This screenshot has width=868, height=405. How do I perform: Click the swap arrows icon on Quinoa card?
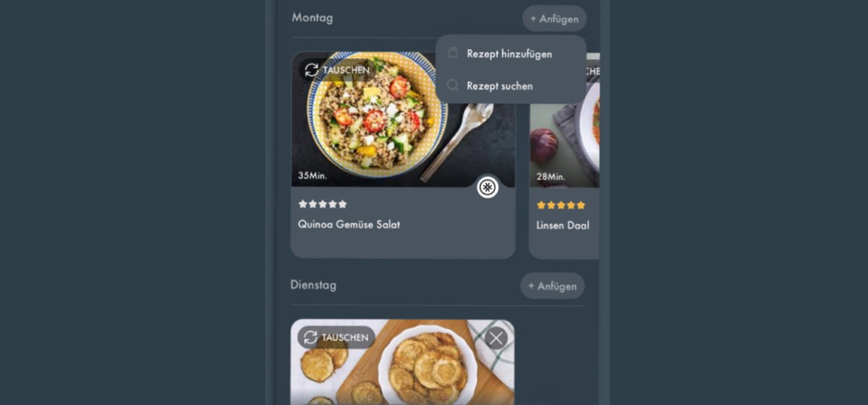pyautogui.click(x=312, y=69)
